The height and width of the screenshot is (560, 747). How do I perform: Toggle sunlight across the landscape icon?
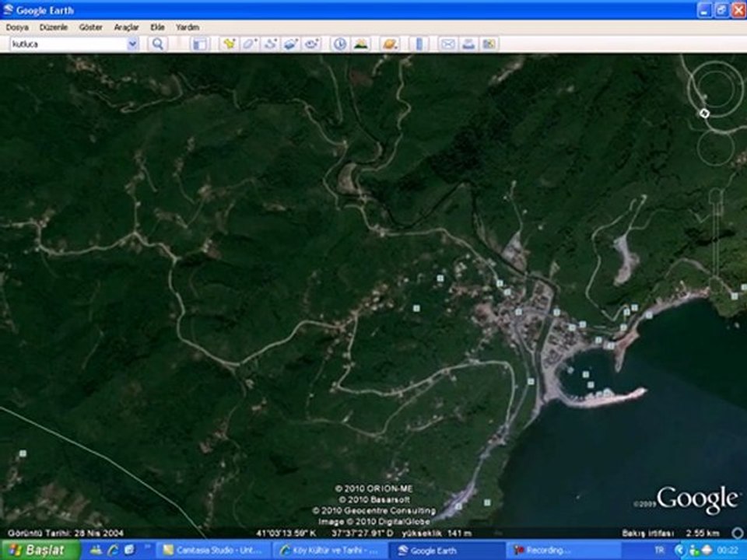[360, 44]
